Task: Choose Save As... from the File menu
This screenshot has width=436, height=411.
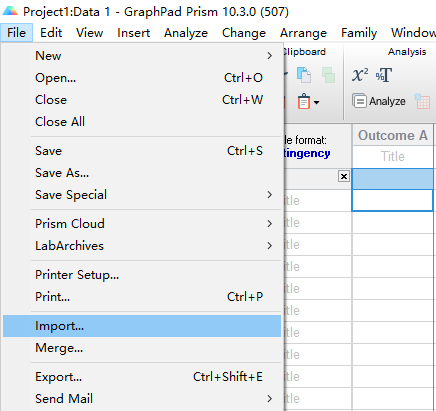Action: tap(142, 173)
